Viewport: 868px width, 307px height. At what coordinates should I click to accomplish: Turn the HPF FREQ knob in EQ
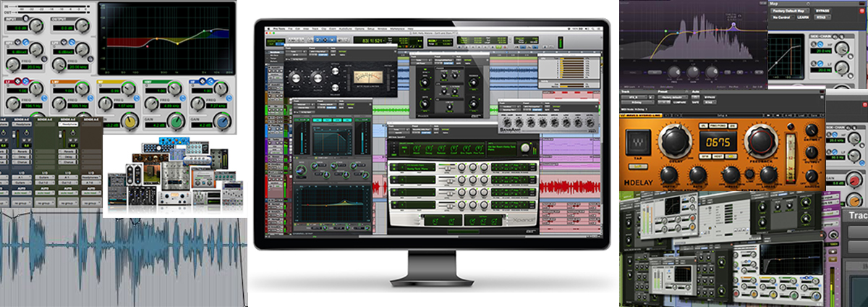[x=12, y=64]
